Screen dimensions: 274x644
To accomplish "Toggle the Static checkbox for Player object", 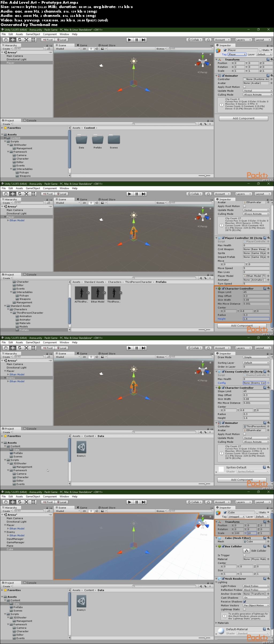I will point(260,50).
